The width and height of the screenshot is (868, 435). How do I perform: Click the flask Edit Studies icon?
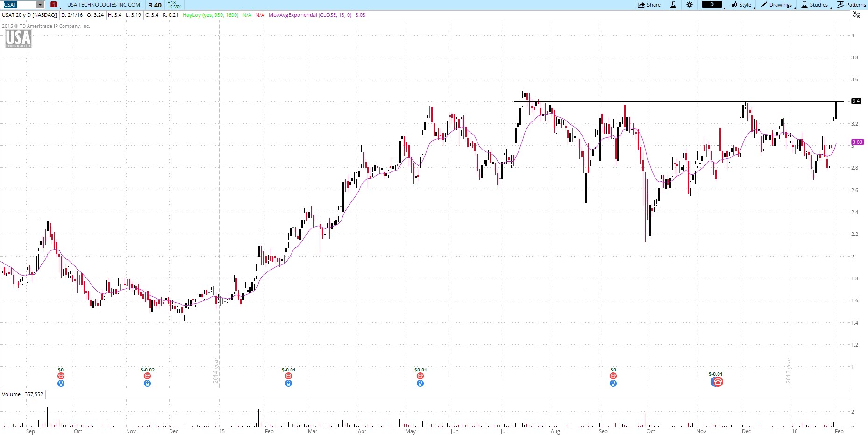pyautogui.click(x=673, y=5)
